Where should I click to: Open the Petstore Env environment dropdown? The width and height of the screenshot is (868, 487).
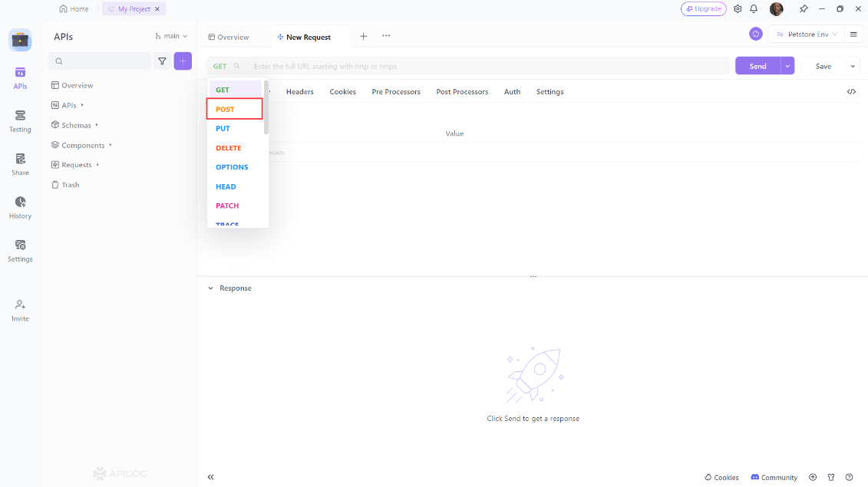[x=807, y=35]
